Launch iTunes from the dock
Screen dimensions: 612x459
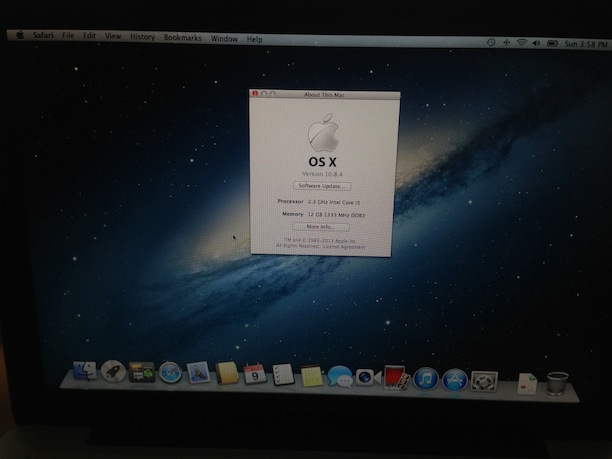(x=426, y=379)
